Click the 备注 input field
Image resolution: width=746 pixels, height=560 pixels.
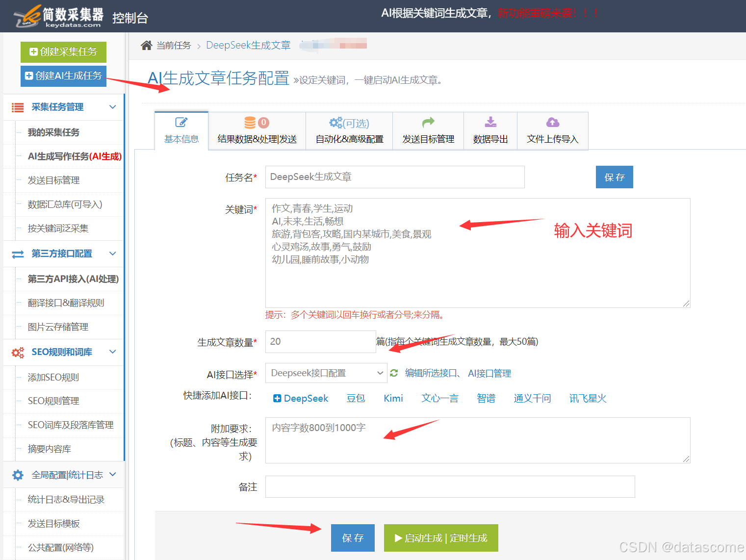(x=450, y=487)
